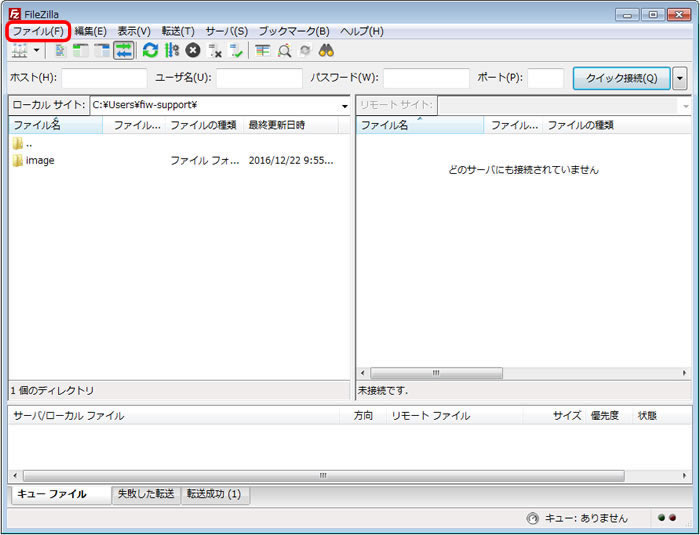Click the binoculars file search icon

pos(326,50)
